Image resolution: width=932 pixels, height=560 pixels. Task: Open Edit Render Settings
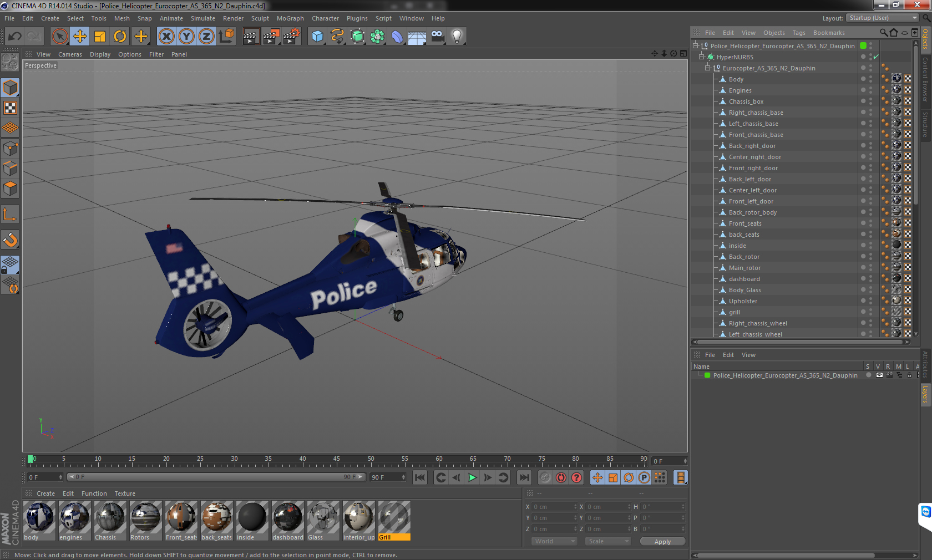pyautogui.click(x=292, y=37)
